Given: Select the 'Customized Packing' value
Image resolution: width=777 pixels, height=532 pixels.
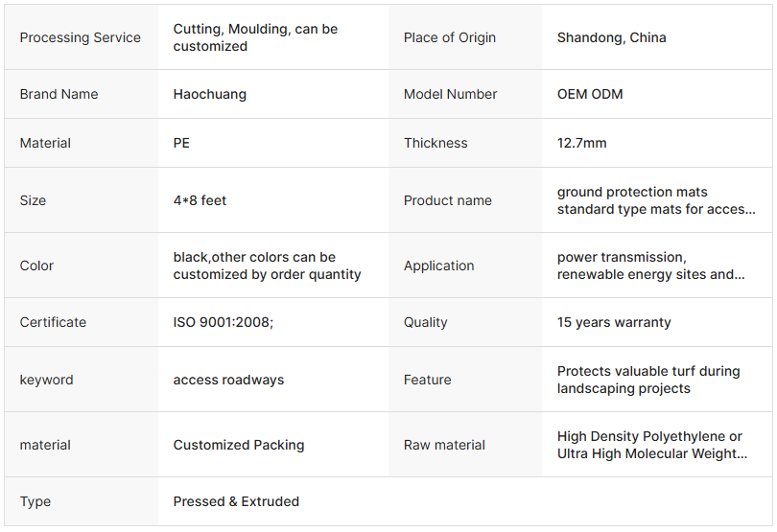Looking at the screenshot, I should pyautogui.click(x=239, y=446).
